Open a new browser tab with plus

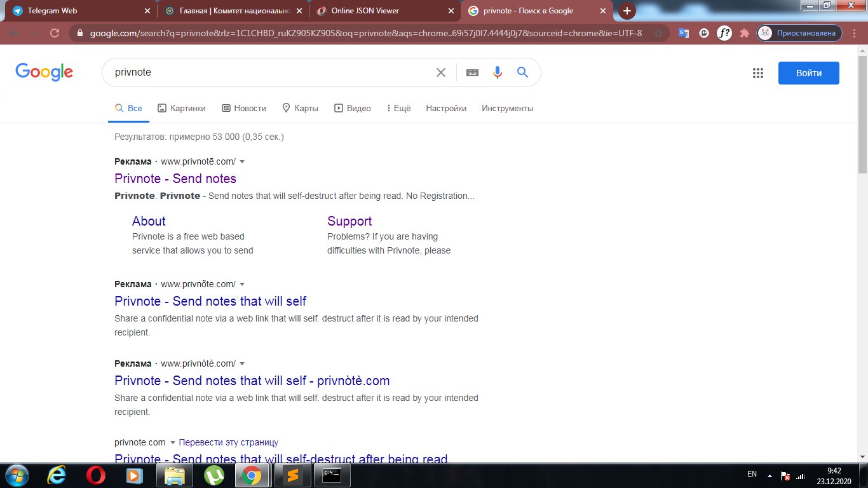pyautogui.click(x=627, y=11)
